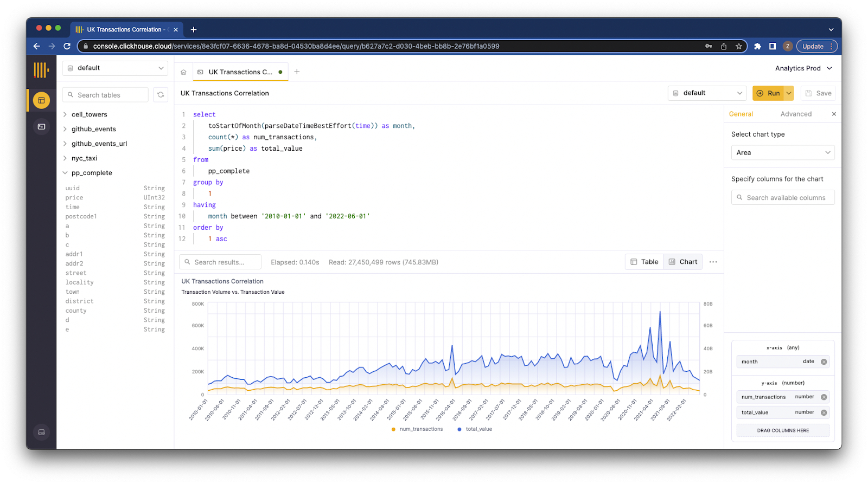Toggle num_transactions series in chart legend
Viewport: 868px width, 484px height.
417,429
